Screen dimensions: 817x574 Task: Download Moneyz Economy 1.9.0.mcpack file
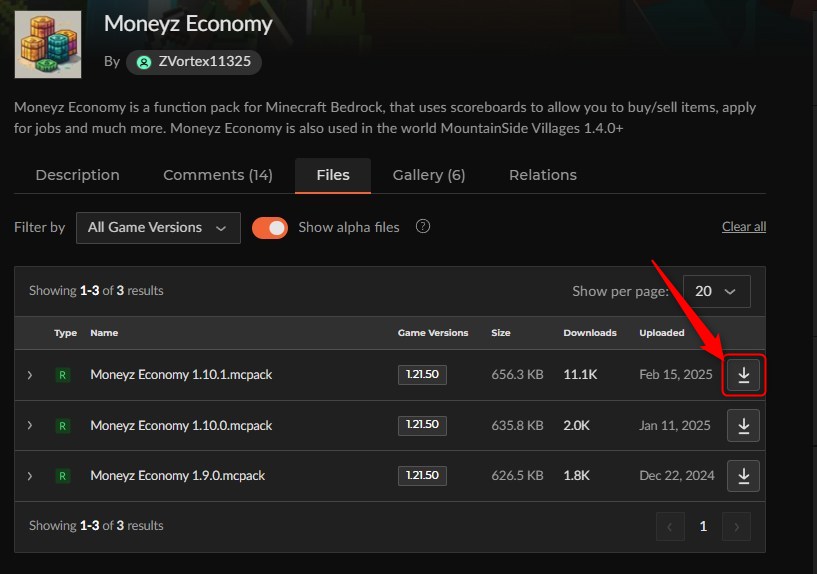744,476
